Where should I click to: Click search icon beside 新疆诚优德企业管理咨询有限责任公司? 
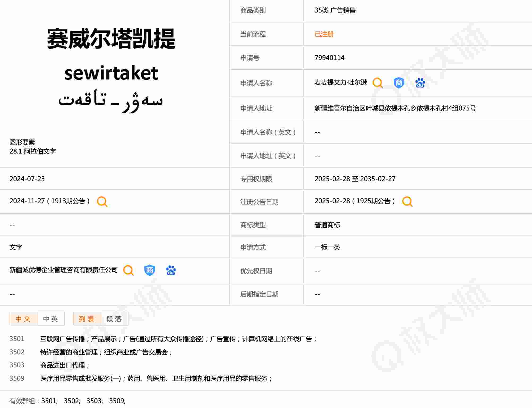(128, 270)
